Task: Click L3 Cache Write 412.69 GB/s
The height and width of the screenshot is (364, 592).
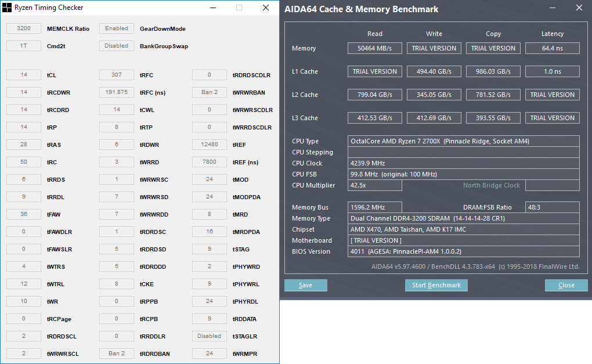Action: coord(434,118)
